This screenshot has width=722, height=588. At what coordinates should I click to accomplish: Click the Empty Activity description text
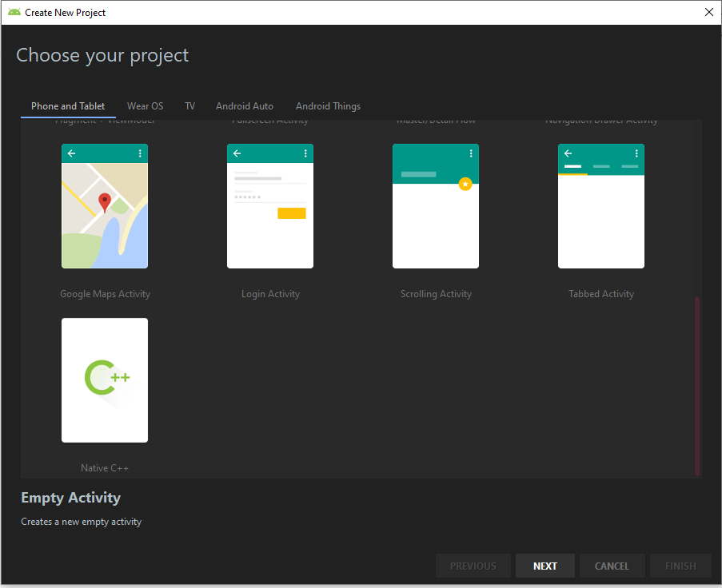coord(81,521)
